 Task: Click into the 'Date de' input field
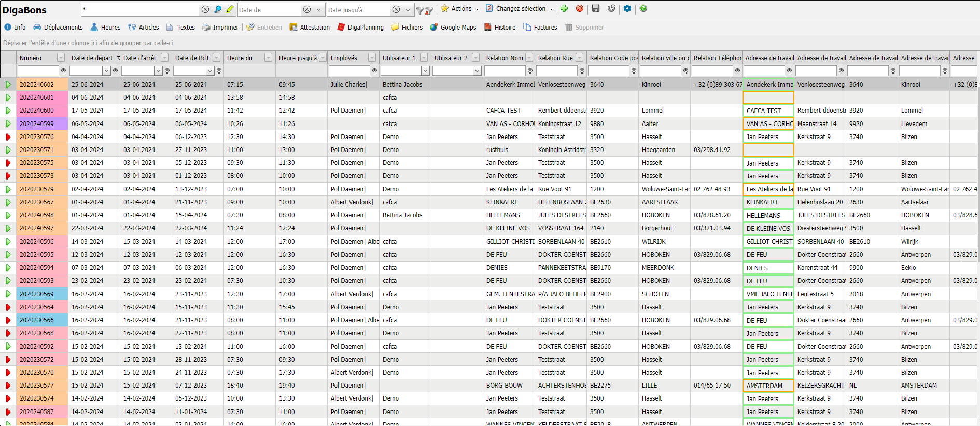pos(269,10)
